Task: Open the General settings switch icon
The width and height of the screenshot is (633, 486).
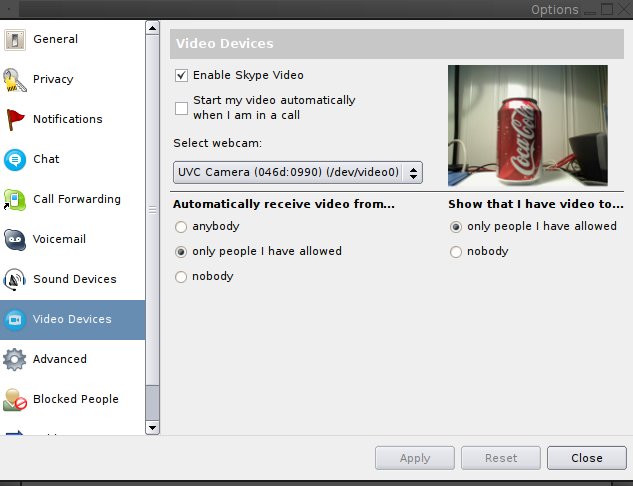Action: click(15, 40)
